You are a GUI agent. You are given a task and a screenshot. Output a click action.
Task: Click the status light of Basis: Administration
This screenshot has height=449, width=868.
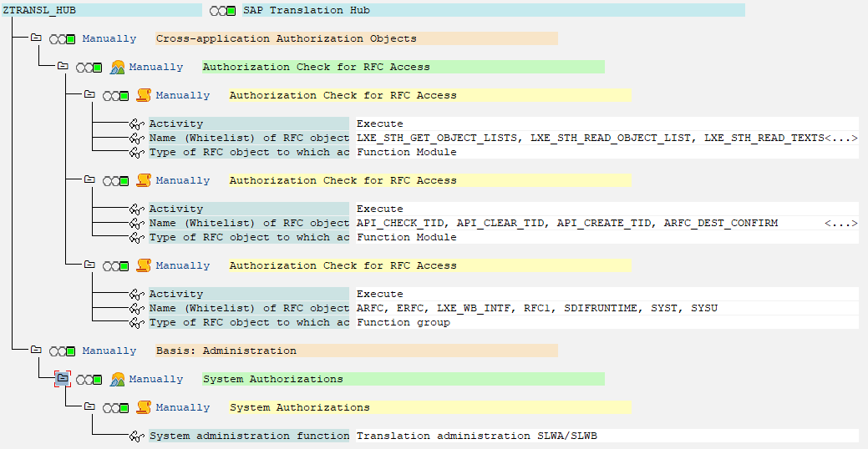[62, 351]
